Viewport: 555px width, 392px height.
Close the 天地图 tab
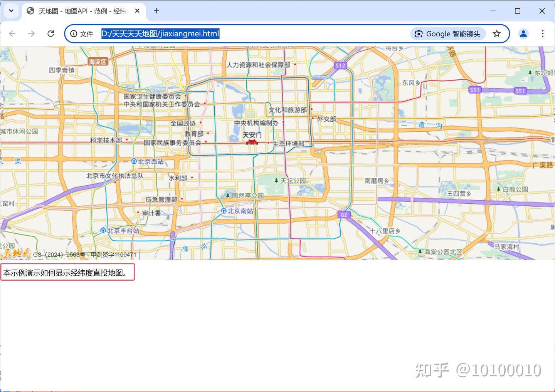(x=137, y=11)
